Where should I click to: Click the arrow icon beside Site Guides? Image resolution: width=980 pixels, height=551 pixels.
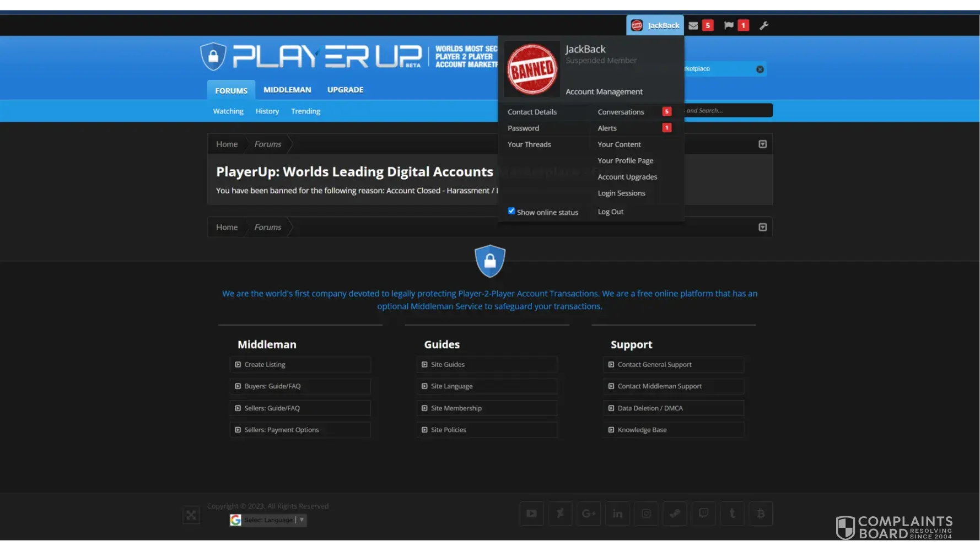click(x=424, y=365)
